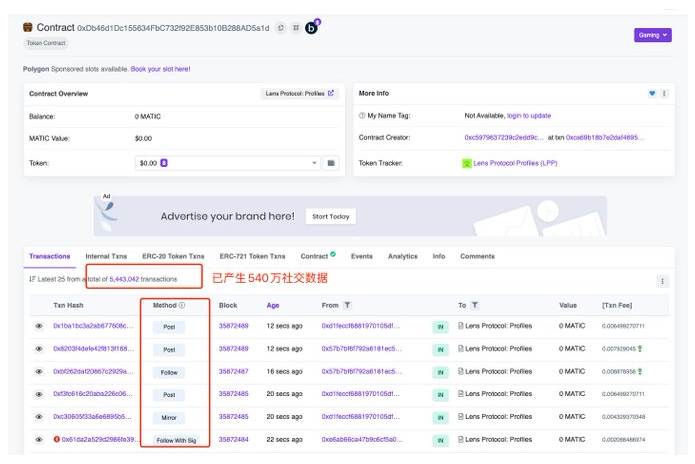Viewport: 695px width, 464px height.
Task: Open contract creator address link
Action: tap(504, 137)
